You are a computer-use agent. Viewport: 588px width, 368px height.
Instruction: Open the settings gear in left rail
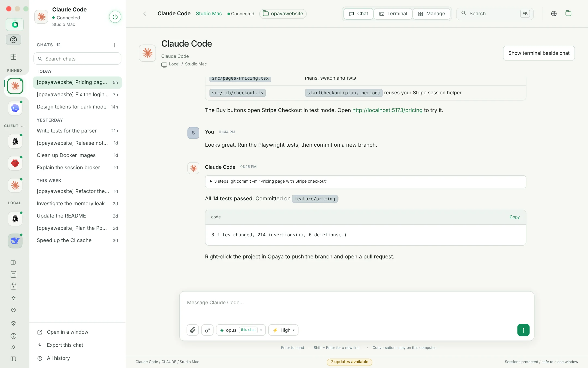tap(13, 323)
